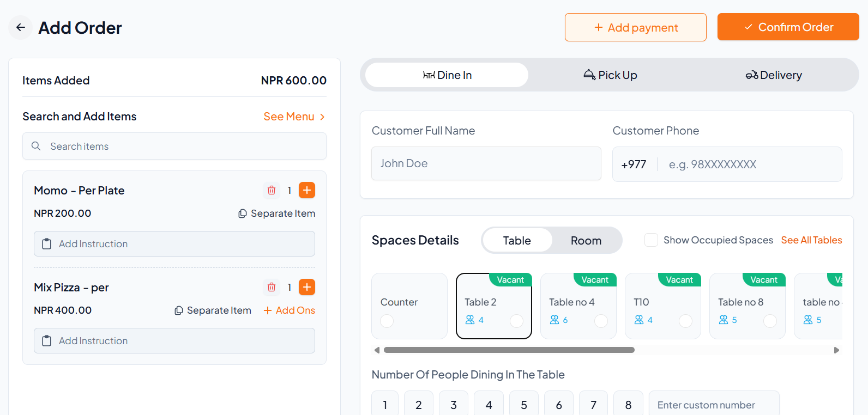Focus the Customer Full Name field
Image resolution: width=868 pixels, height=415 pixels.
[x=486, y=163]
